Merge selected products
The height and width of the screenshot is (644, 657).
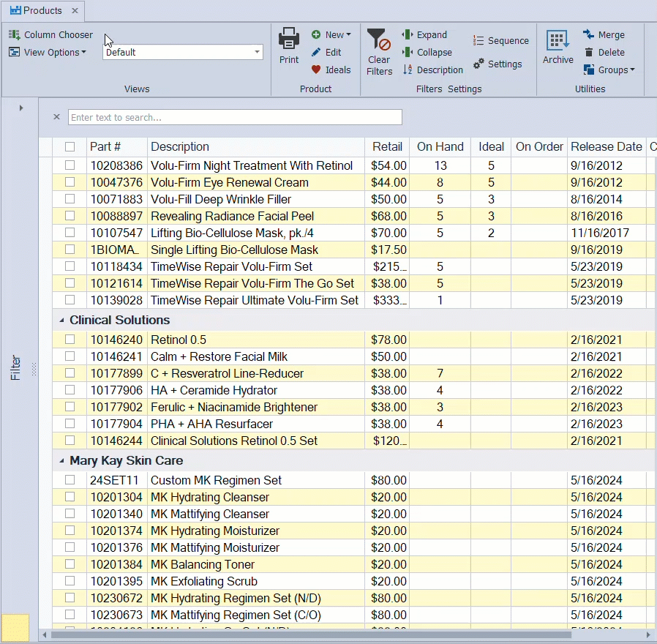point(604,35)
